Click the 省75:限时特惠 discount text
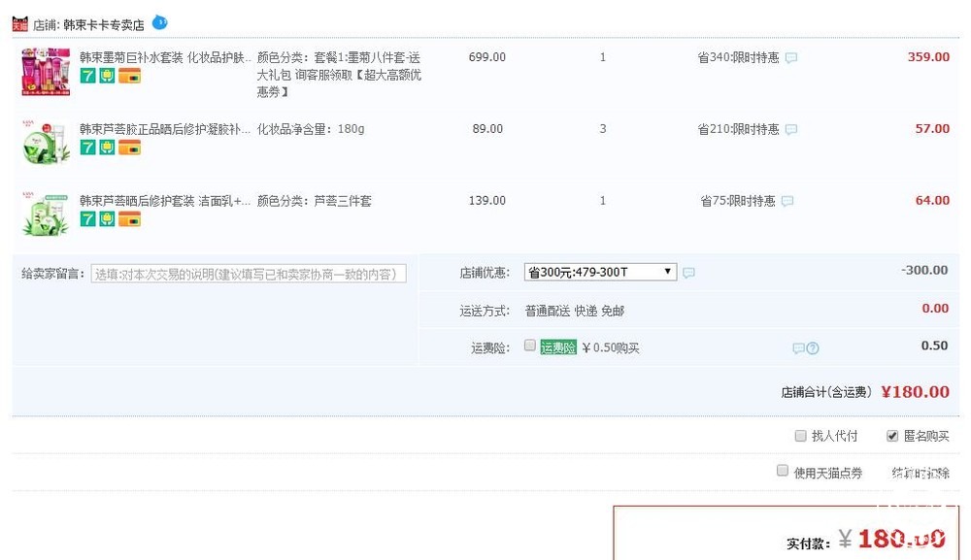 click(x=738, y=201)
